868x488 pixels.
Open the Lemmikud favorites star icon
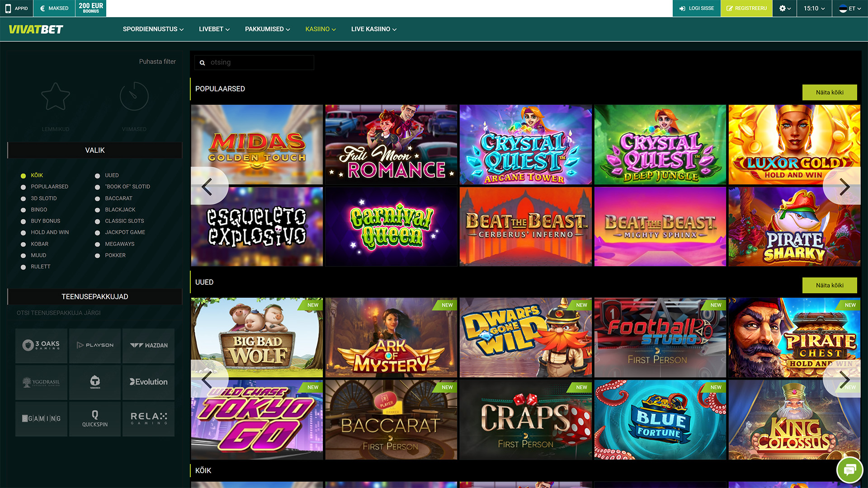point(56,96)
